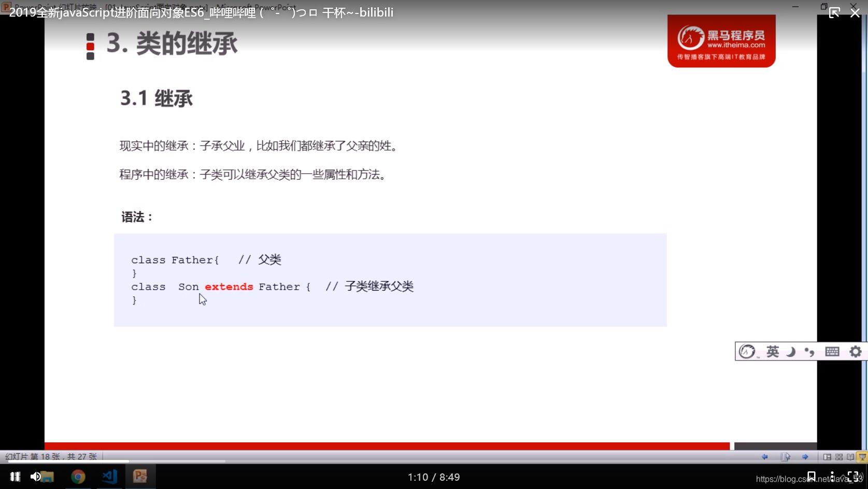This screenshot has height=489, width=868.
Task: Click the Chrome icon in the recorded taskbar
Action: tap(78, 477)
